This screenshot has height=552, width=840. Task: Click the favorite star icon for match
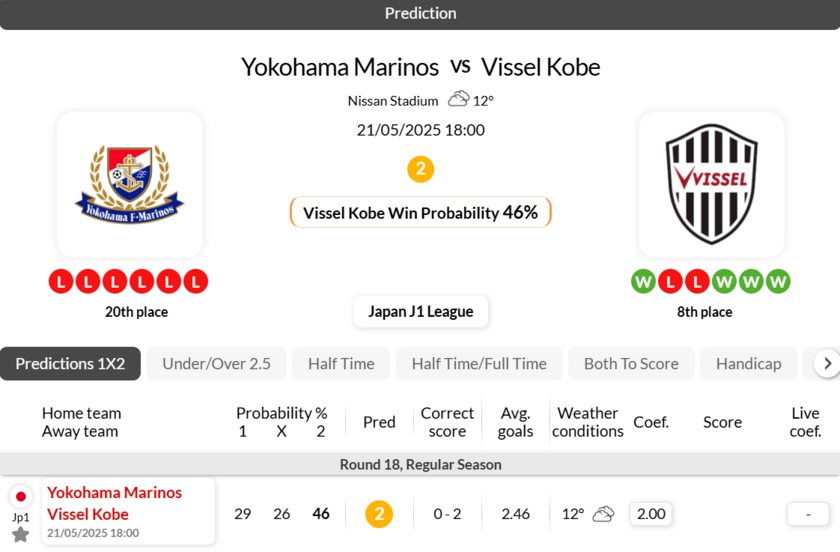(x=21, y=535)
